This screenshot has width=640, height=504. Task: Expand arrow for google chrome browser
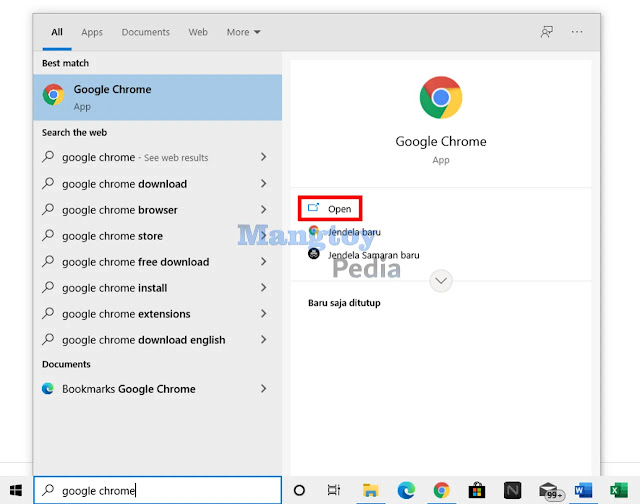point(264,209)
